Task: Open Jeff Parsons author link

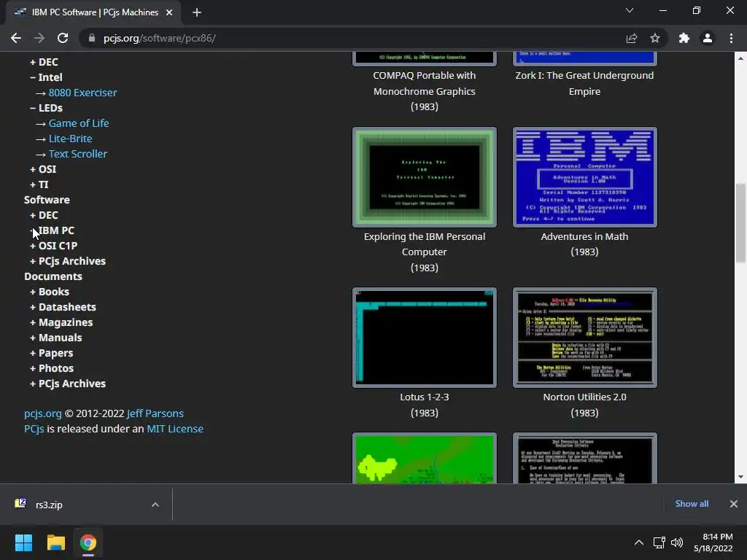Action: (x=155, y=413)
